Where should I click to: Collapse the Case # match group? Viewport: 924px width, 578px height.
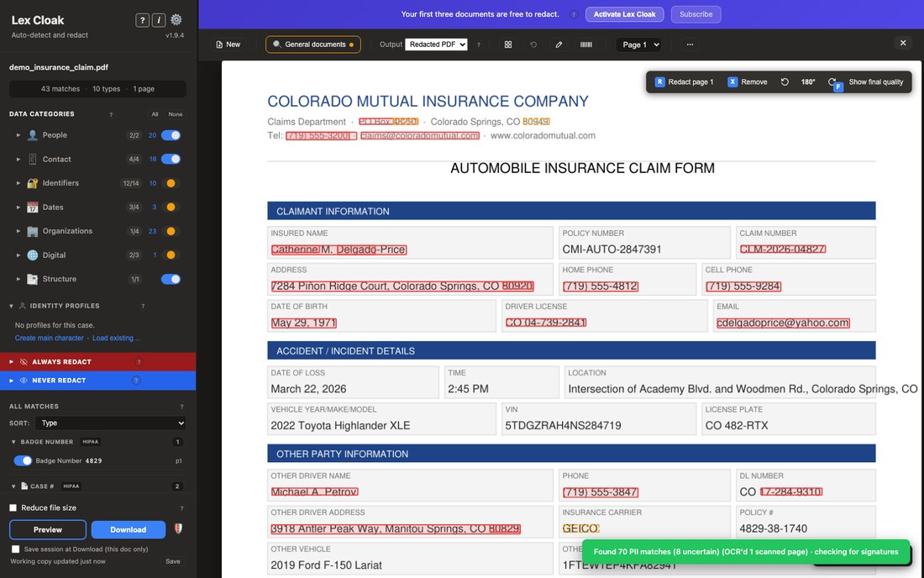coord(13,486)
